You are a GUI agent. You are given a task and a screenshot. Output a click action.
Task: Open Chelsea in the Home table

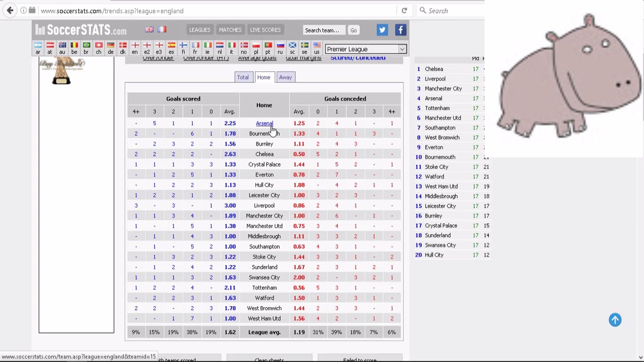coord(264,154)
